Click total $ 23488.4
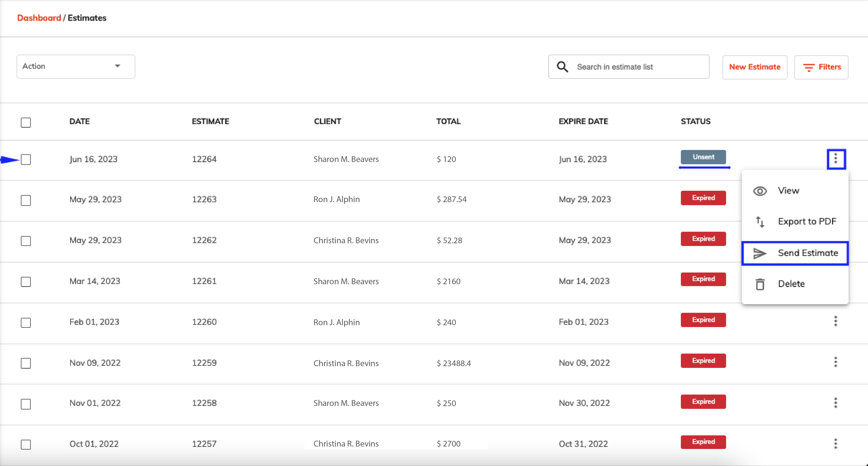This screenshot has height=466, width=868. (x=454, y=363)
